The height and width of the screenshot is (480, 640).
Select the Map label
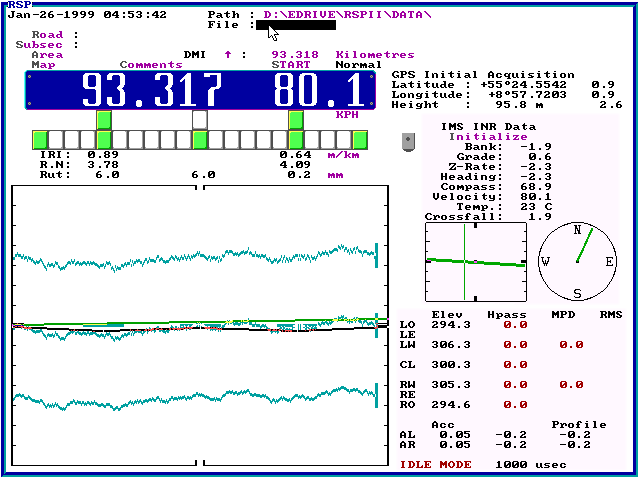(43, 65)
